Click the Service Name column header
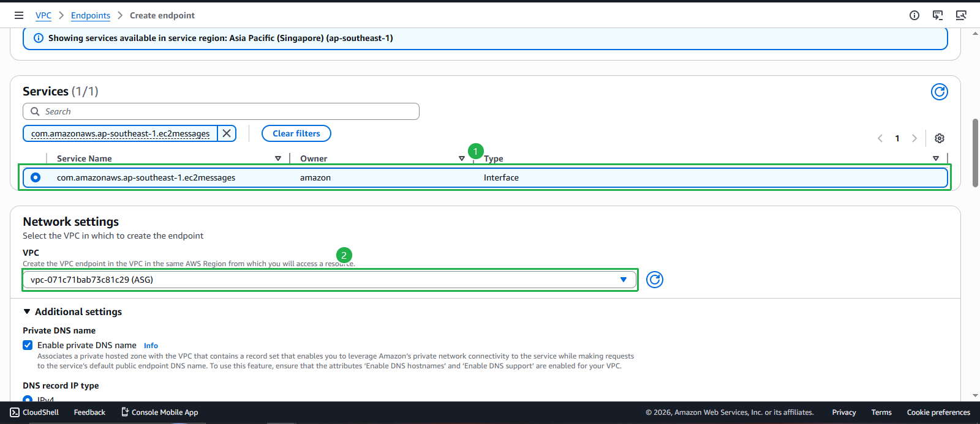Image resolution: width=980 pixels, height=424 pixels. tap(85, 158)
